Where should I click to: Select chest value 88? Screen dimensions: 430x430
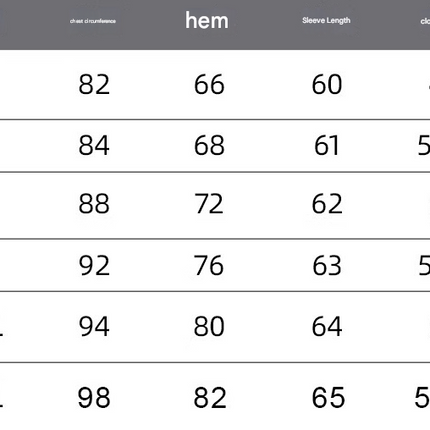coord(94,203)
